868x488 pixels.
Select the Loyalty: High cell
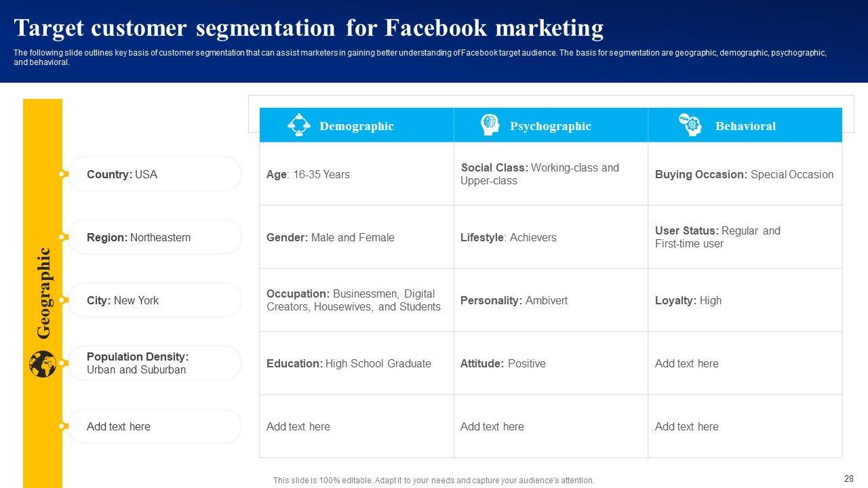745,300
